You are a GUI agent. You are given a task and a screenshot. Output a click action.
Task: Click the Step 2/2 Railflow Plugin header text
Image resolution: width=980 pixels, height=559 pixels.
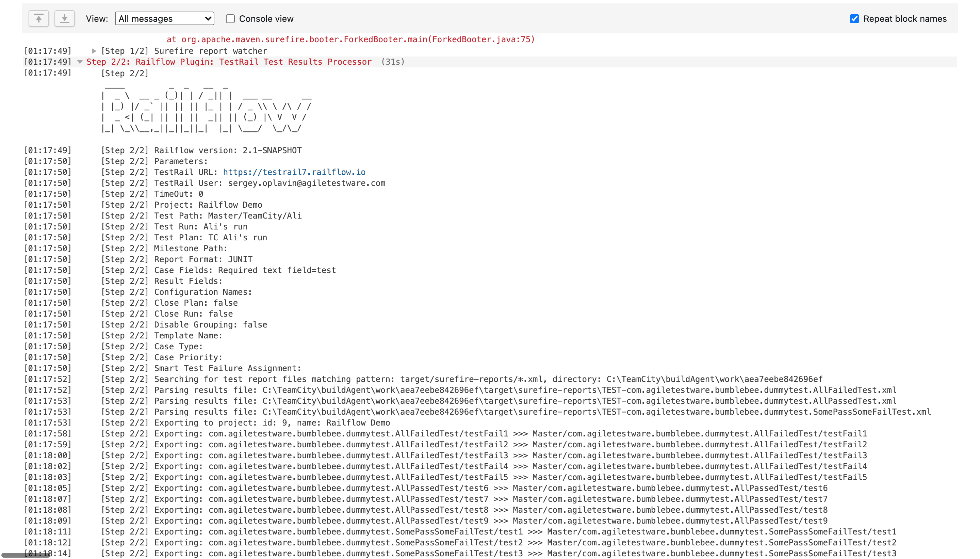(x=229, y=62)
